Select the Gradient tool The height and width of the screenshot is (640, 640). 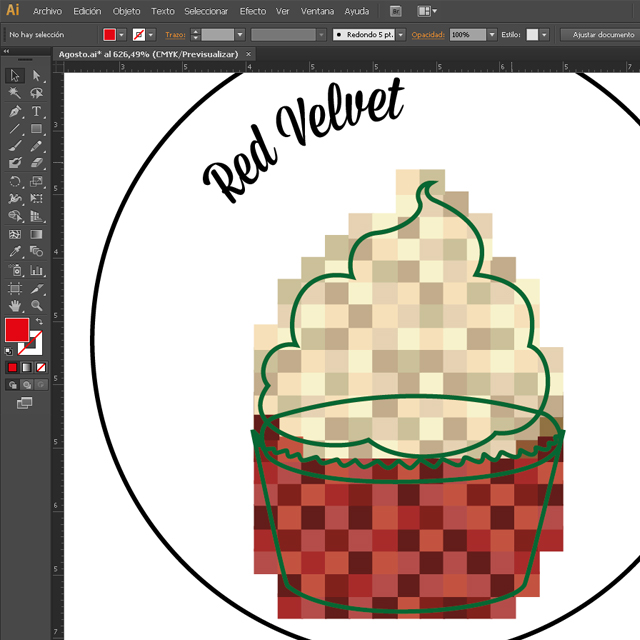36,234
